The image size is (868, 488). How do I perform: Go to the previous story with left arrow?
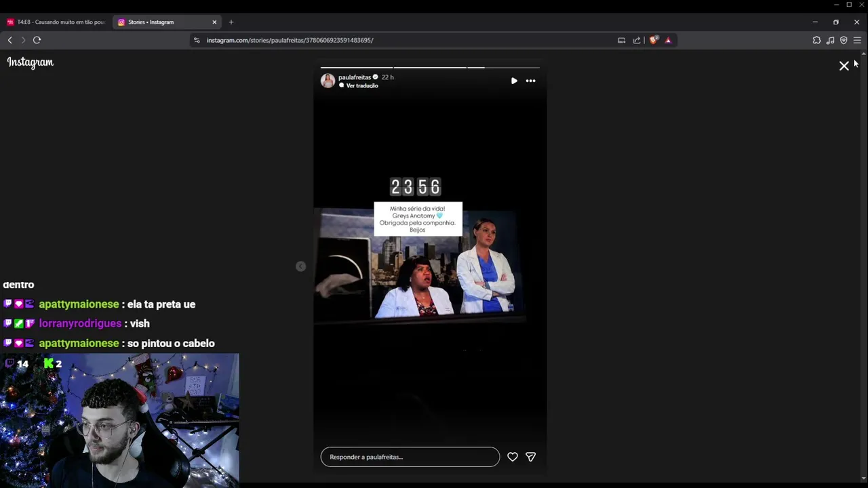[301, 266]
